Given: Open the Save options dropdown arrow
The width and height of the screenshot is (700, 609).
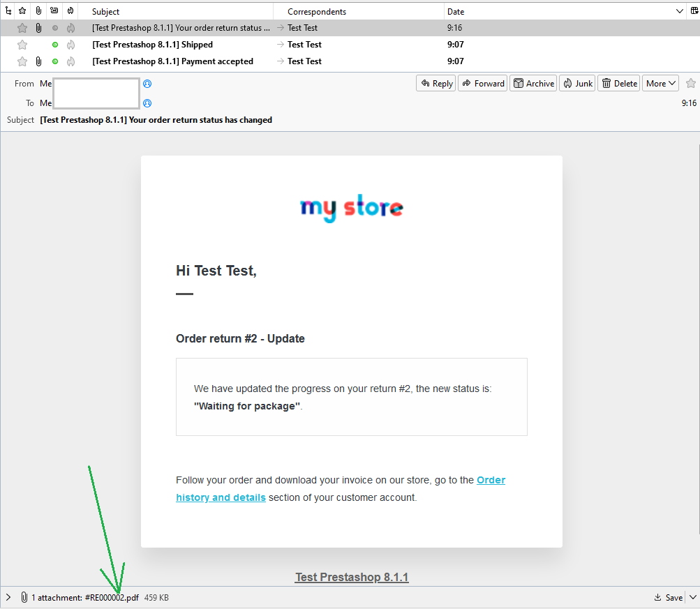Looking at the screenshot, I should (692, 597).
